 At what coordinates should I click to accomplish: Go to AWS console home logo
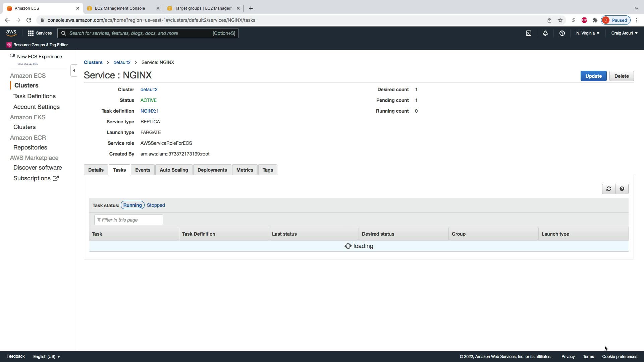pyautogui.click(x=11, y=33)
